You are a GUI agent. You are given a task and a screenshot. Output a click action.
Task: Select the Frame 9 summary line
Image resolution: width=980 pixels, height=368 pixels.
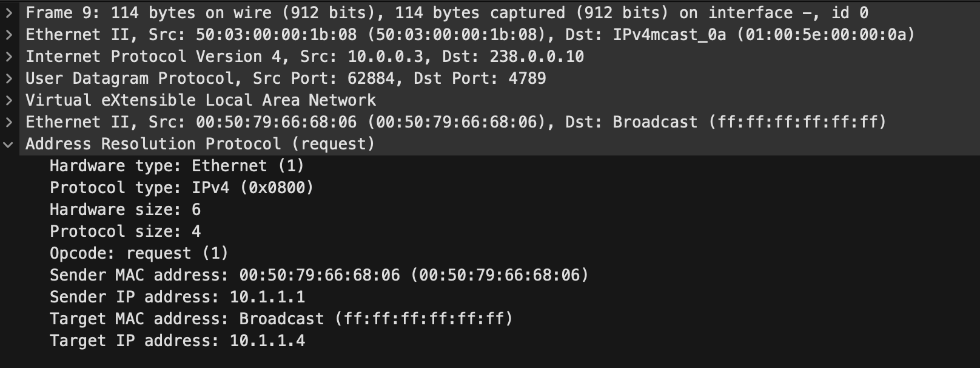click(446, 13)
